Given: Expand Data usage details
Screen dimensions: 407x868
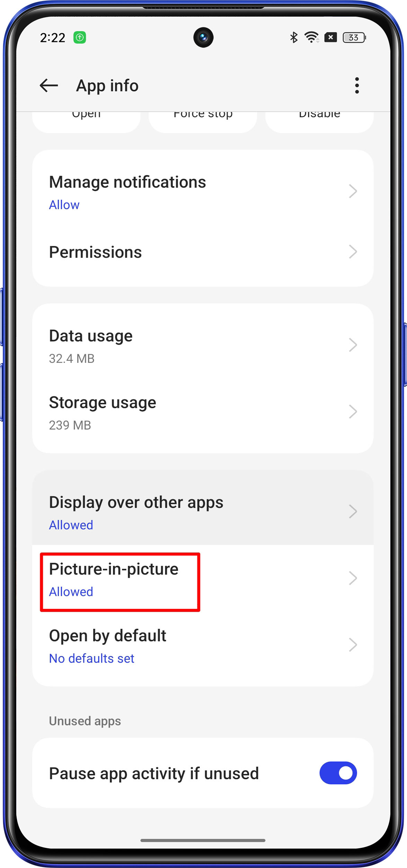Looking at the screenshot, I should click(203, 344).
